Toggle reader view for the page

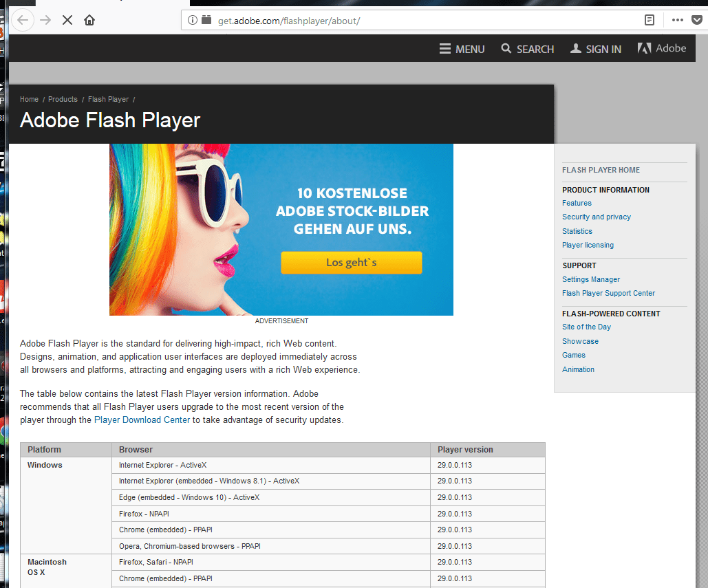[x=649, y=20]
